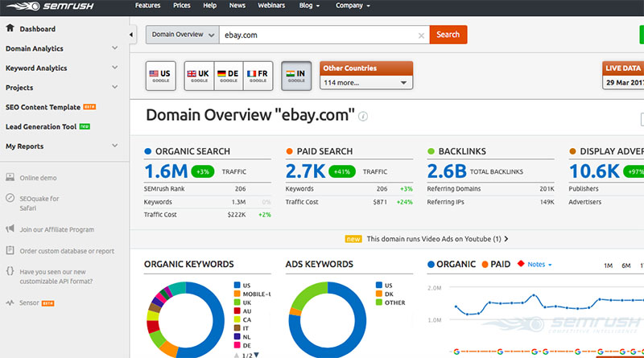This screenshot has height=358, width=644.
Task: Click the Dashboard home icon
Action: pyautogui.click(x=10, y=29)
